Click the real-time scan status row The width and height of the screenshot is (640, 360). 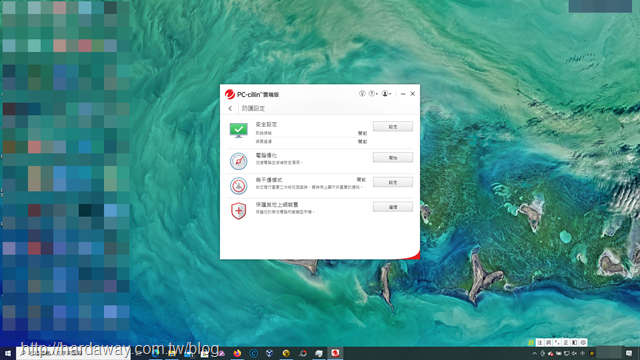(311, 133)
